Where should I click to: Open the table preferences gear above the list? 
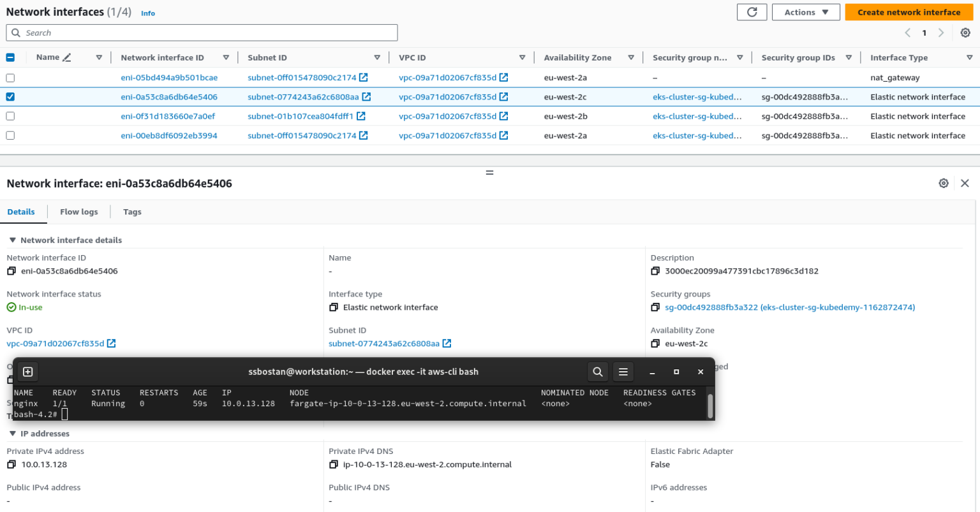(965, 32)
